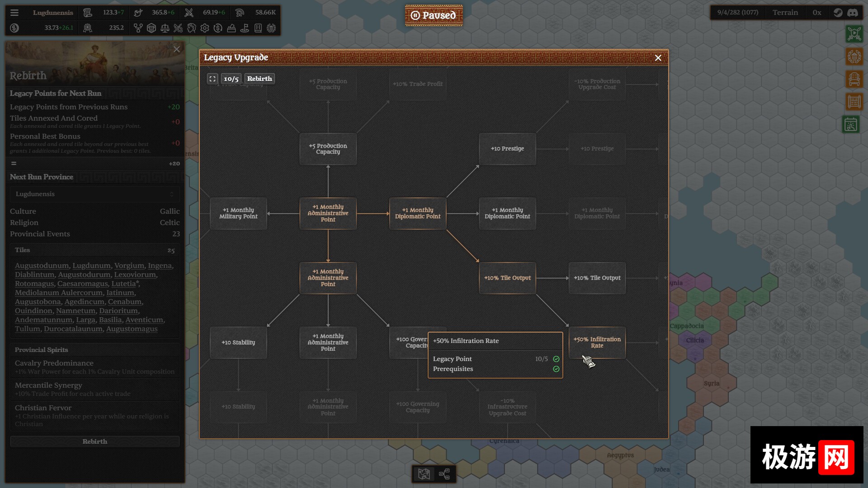This screenshot has width=868, height=488.
Task: Open the balance scales law icon
Action: coord(165,28)
